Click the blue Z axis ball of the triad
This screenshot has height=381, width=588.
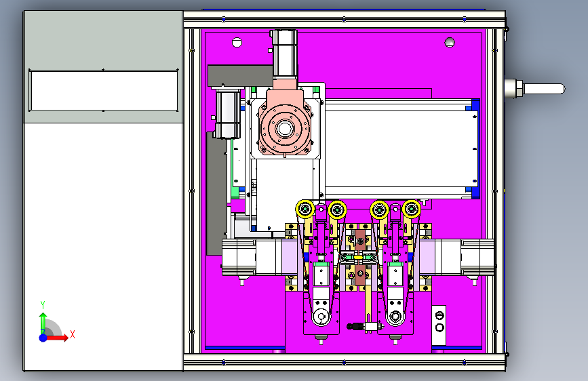point(43,338)
